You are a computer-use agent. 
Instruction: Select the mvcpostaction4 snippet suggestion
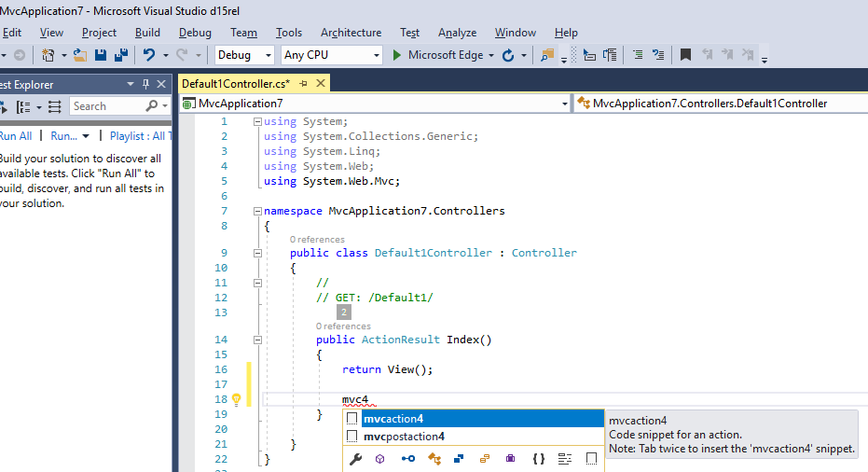point(405,436)
